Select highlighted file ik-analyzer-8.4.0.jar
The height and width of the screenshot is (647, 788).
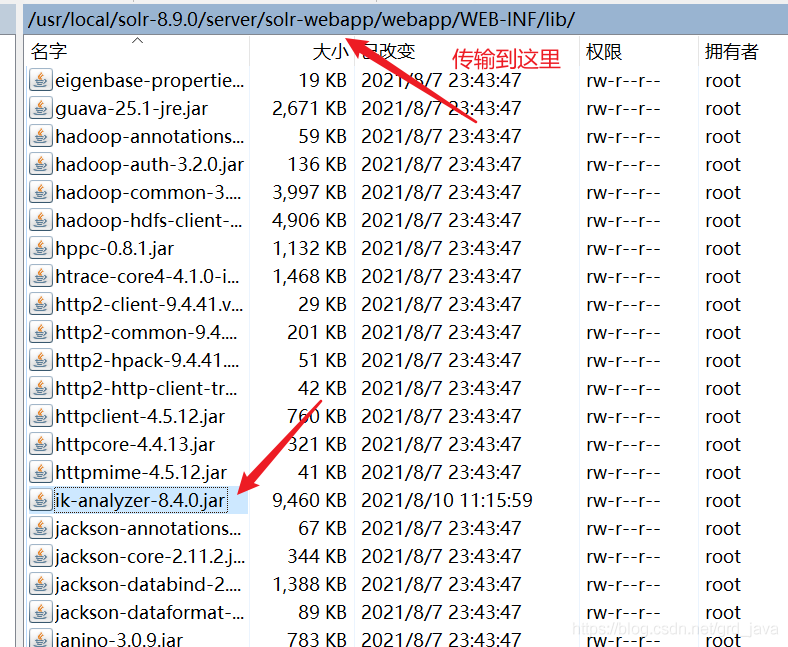[140, 501]
